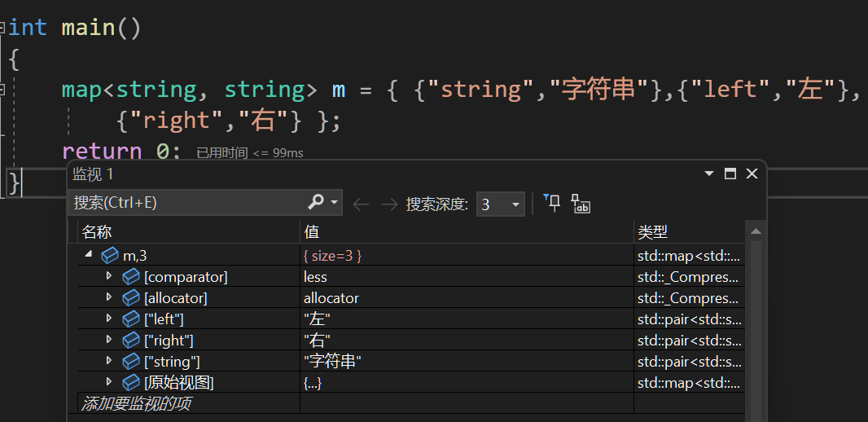Click the return keyword in code
The image size is (868, 422).
(x=102, y=150)
